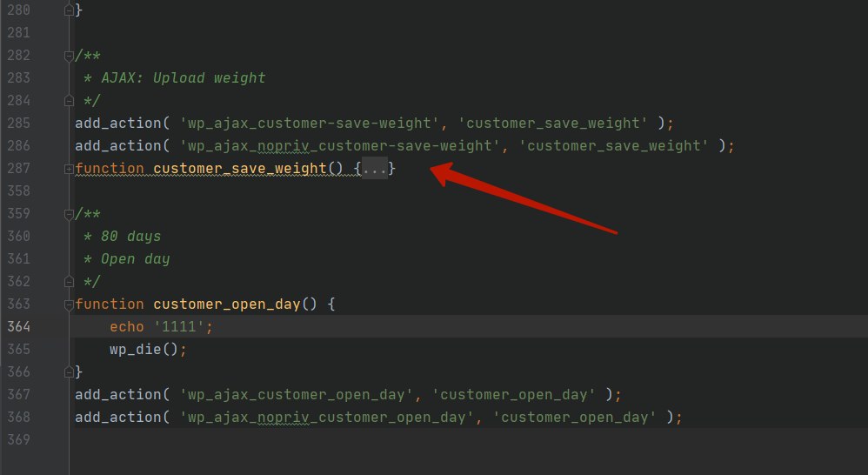Click the fold end marker on line 280
This screenshot has height=475, width=868.
coord(69,10)
